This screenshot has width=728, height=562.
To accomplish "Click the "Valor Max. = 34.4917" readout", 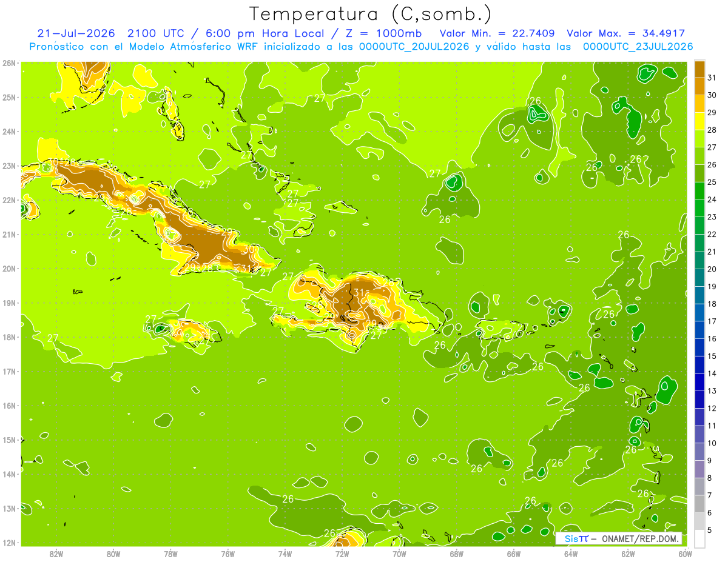I will point(626,33).
